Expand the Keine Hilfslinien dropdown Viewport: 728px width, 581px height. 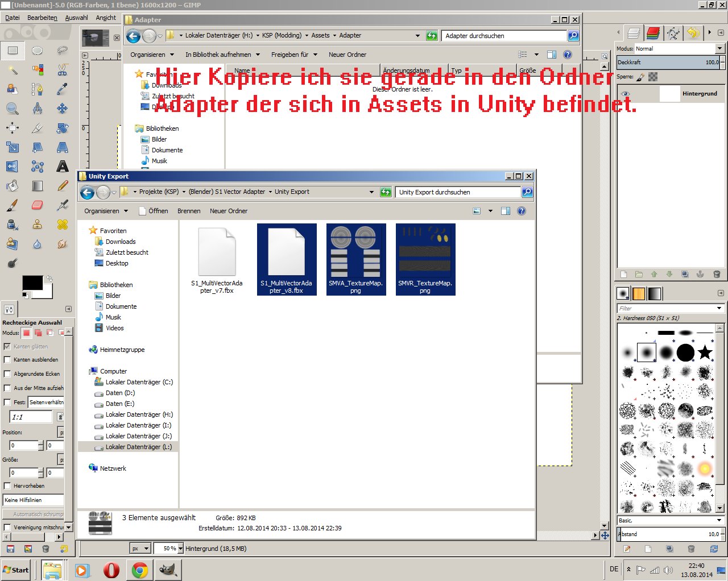point(33,500)
